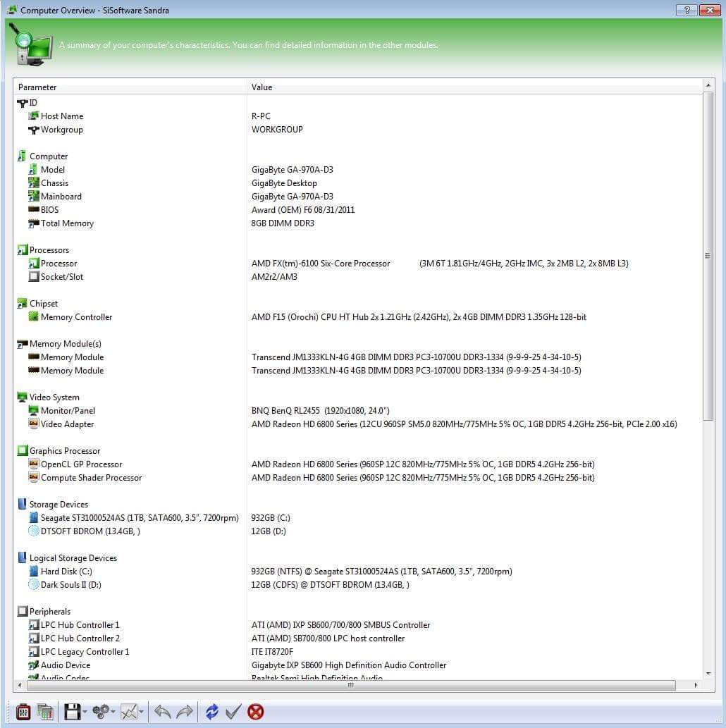Click the Parameter column header
Screen dimensions: 726x728
[x=37, y=87]
